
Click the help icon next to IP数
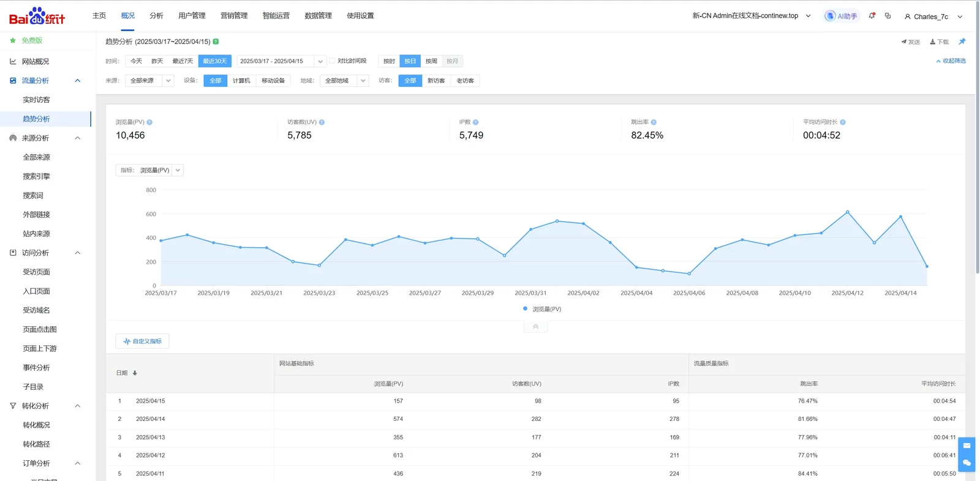pyautogui.click(x=476, y=122)
